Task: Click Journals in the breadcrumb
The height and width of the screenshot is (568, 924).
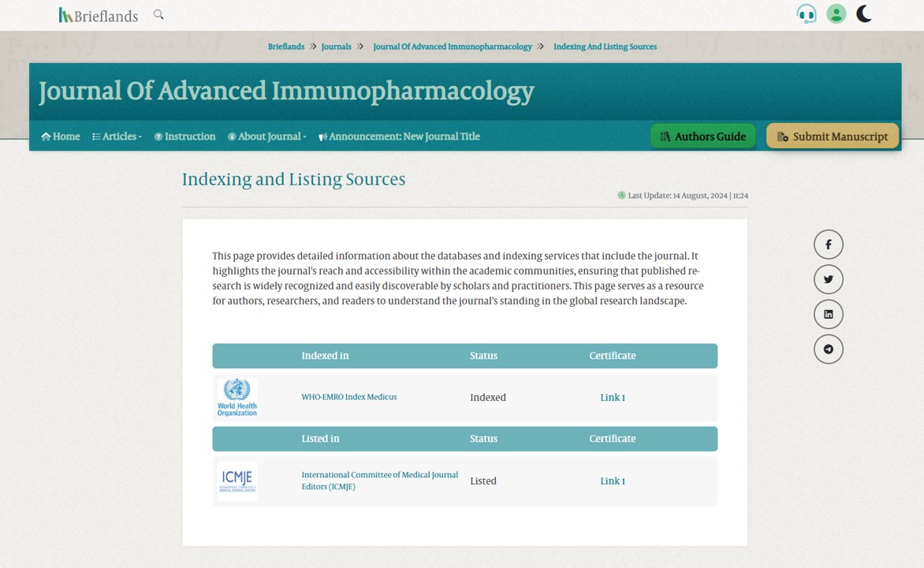Action: 336,47
